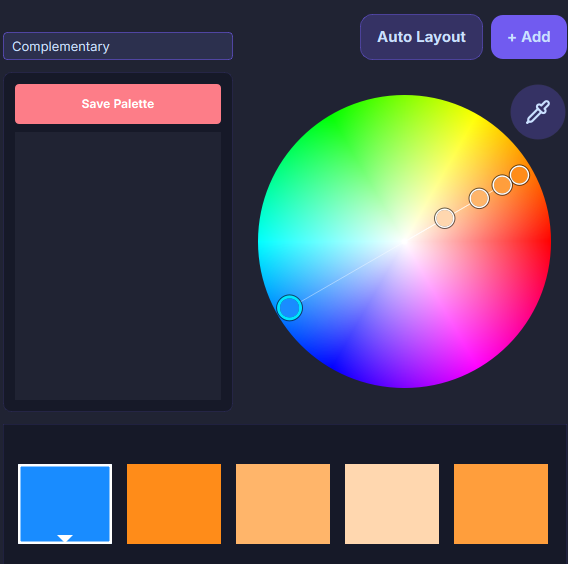The width and height of the screenshot is (568, 564).
Task: Expand the white triangle on blue swatch
Action: [x=65, y=538]
